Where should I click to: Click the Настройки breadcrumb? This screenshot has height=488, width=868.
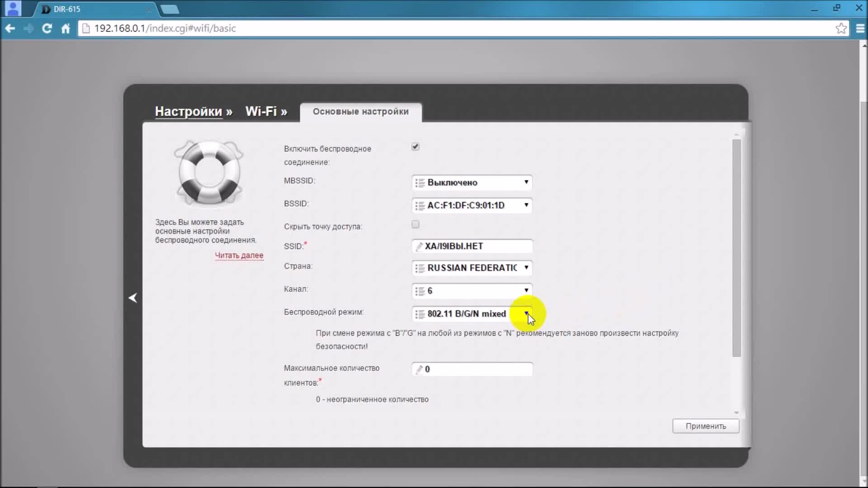pos(189,112)
